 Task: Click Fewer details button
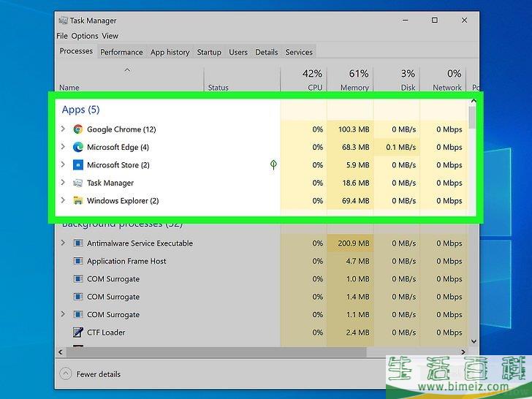[91, 374]
